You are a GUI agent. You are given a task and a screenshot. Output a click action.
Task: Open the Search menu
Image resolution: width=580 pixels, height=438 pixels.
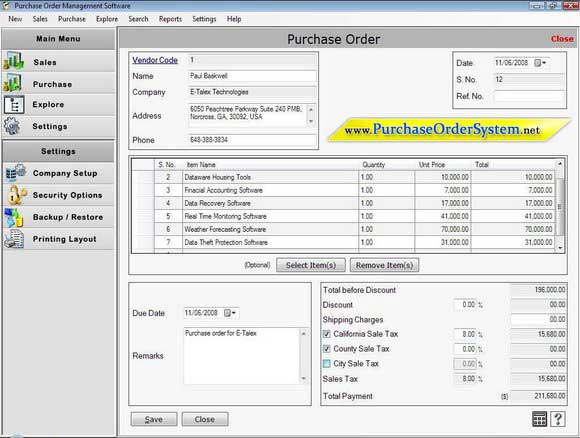pyautogui.click(x=138, y=19)
